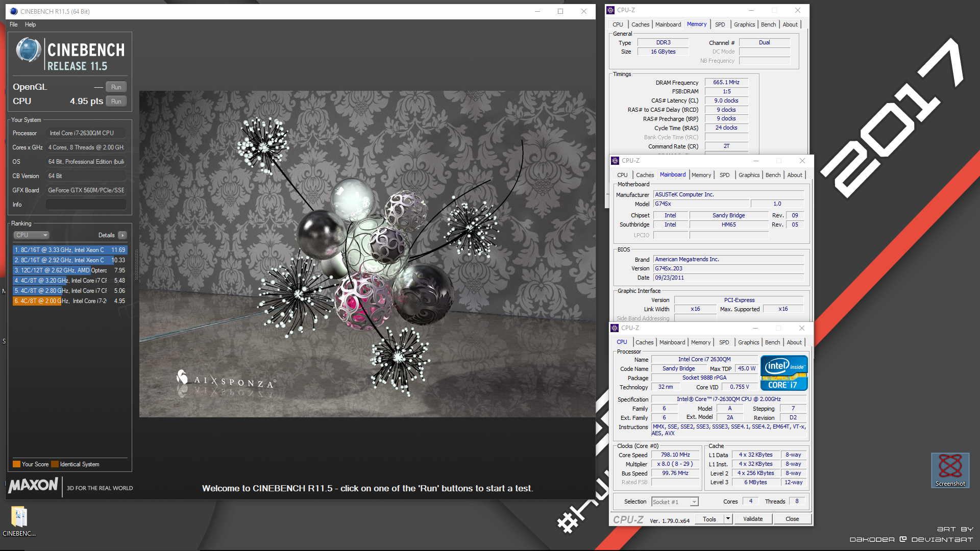Image resolution: width=980 pixels, height=551 pixels.
Task: Run the OpenGL benchmark
Action: (116, 87)
